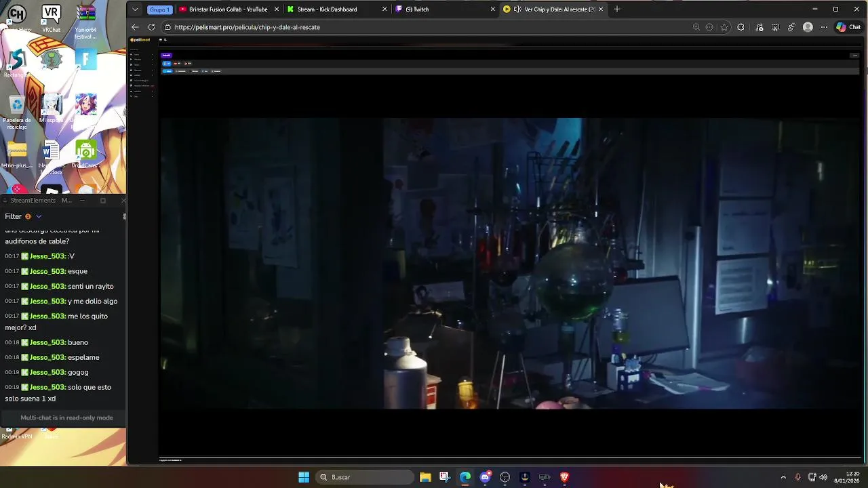Open the tab actions dropdown in the browser
Viewport: 868px width, 488px height.
[135, 9]
